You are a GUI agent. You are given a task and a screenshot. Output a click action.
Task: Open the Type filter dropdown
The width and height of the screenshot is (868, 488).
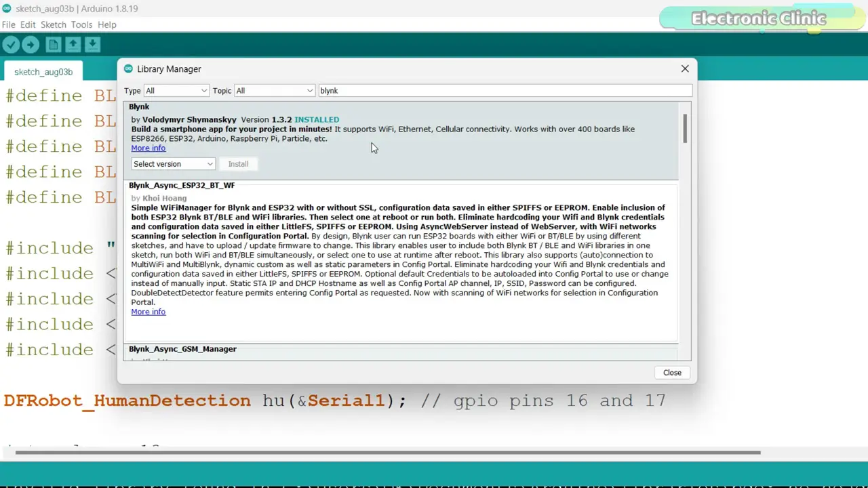(x=176, y=91)
